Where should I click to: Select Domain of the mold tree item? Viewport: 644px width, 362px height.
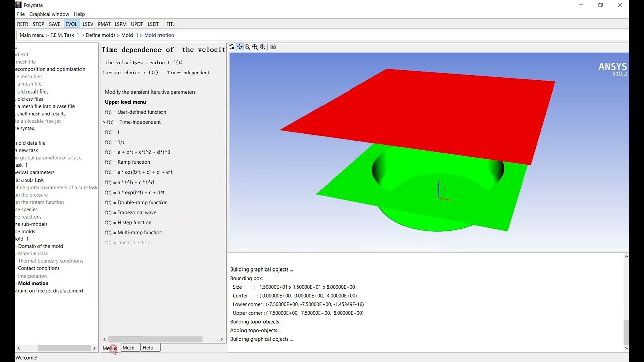tap(40, 246)
